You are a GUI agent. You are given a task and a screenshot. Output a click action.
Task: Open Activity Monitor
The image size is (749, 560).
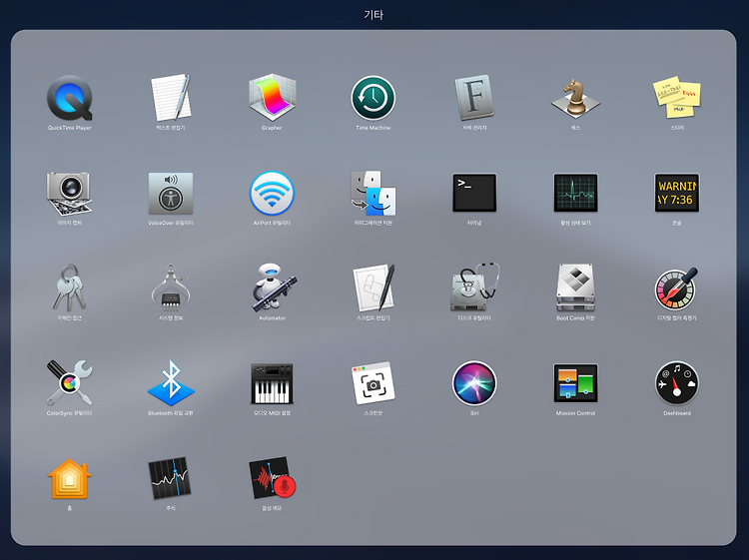click(x=575, y=193)
